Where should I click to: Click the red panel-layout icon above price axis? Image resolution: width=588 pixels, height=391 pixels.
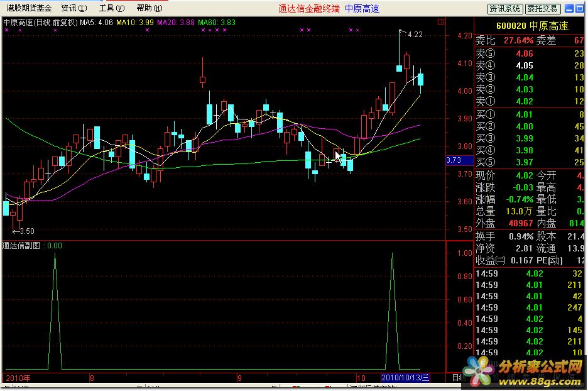(x=441, y=22)
